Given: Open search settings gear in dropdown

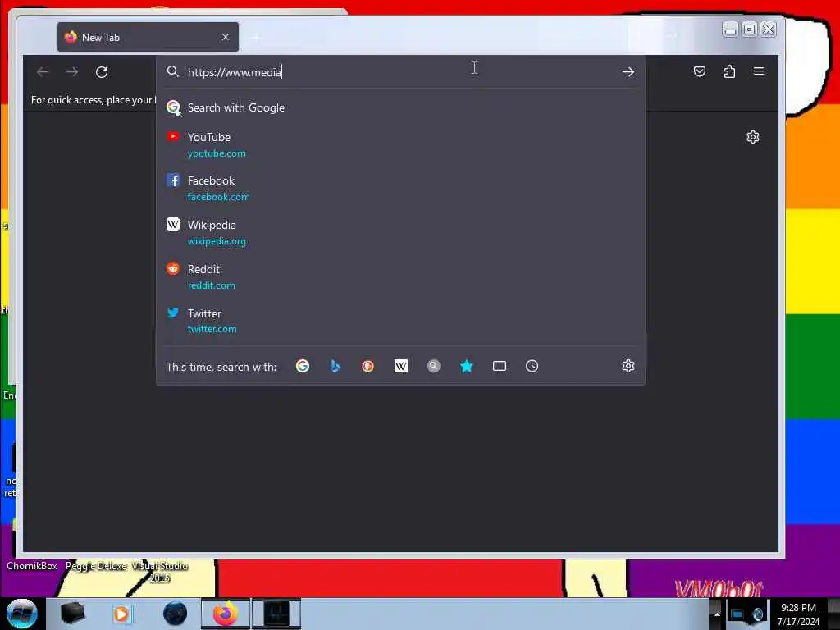Looking at the screenshot, I should 628,366.
